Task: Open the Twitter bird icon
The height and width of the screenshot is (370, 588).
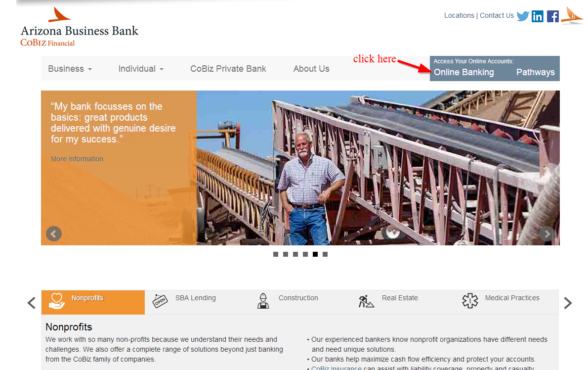Action: pyautogui.click(x=523, y=16)
